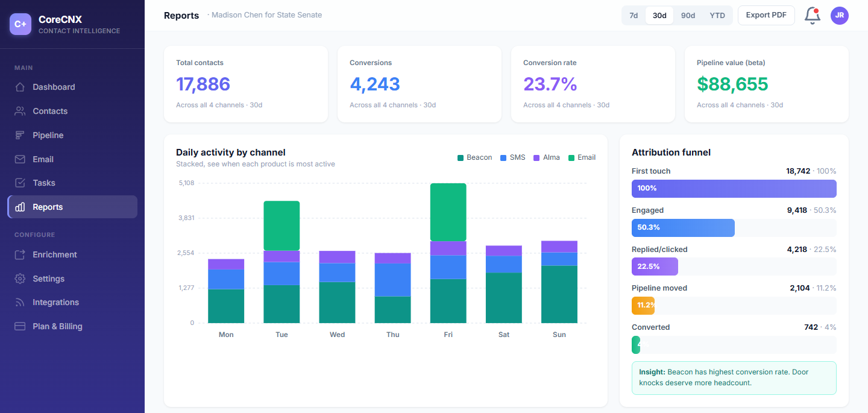The width and height of the screenshot is (868, 413).
Task: Go to Contacts in sidebar
Action: point(72,111)
